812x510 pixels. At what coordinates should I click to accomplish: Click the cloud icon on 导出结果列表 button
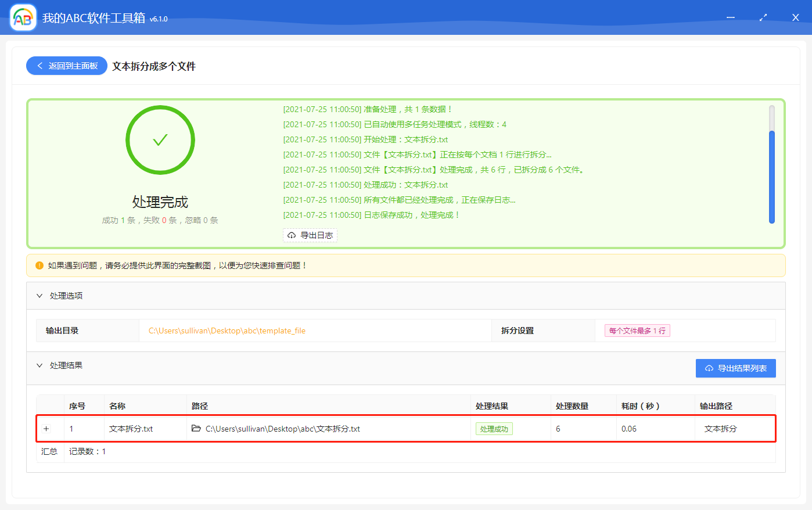(x=710, y=368)
